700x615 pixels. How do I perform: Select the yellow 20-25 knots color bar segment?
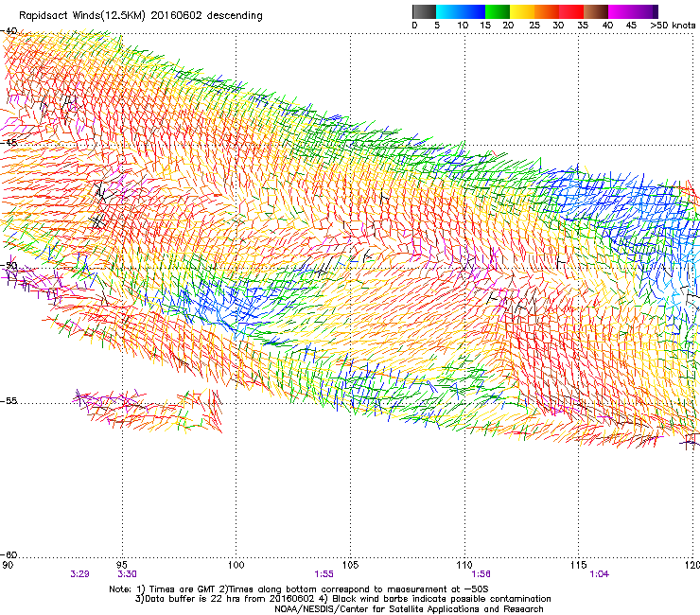point(522,11)
